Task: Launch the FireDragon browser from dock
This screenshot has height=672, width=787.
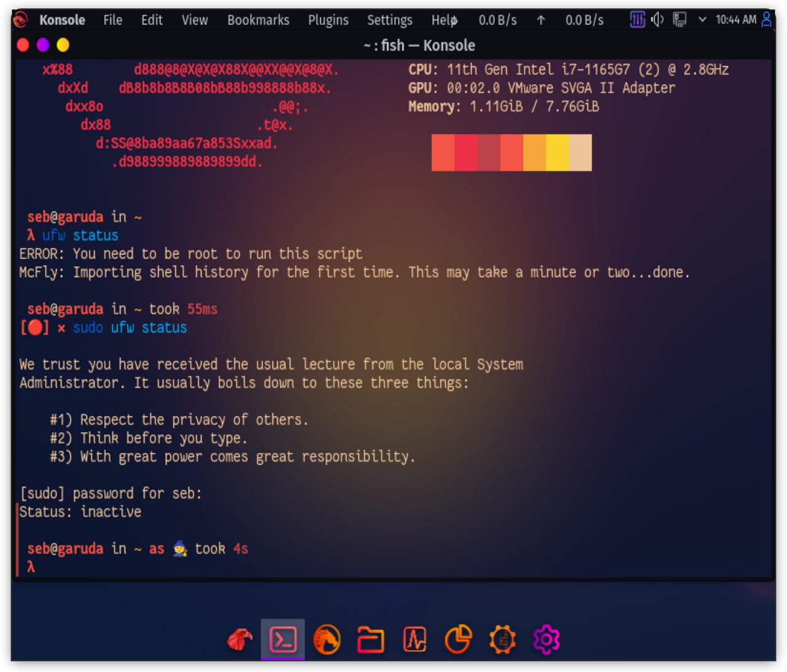Action: pos(327,640)
